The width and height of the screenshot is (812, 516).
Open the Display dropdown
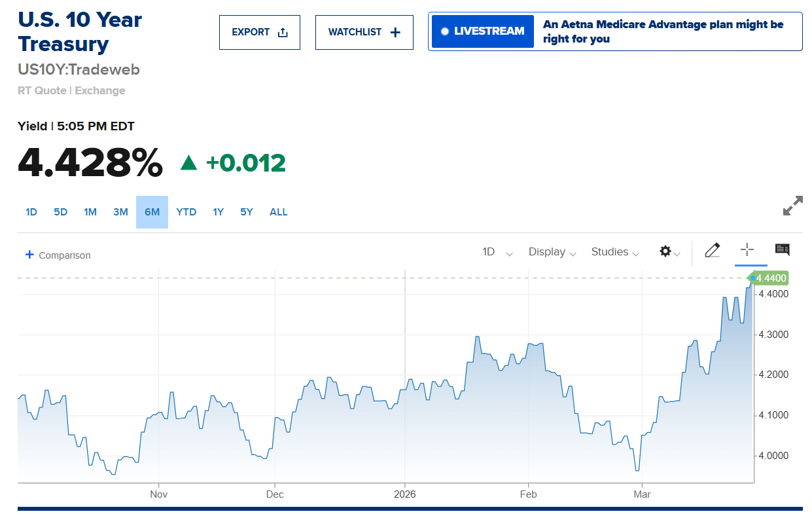[x=552, y=252]
